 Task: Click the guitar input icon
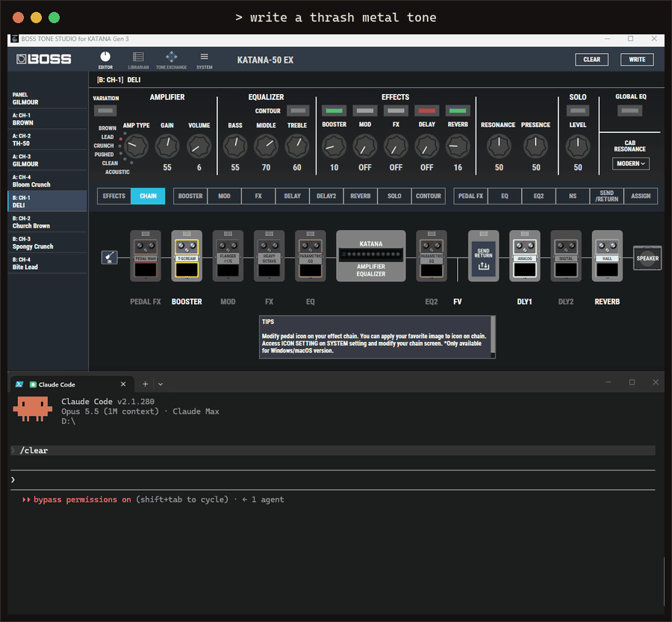click(109, 257)
